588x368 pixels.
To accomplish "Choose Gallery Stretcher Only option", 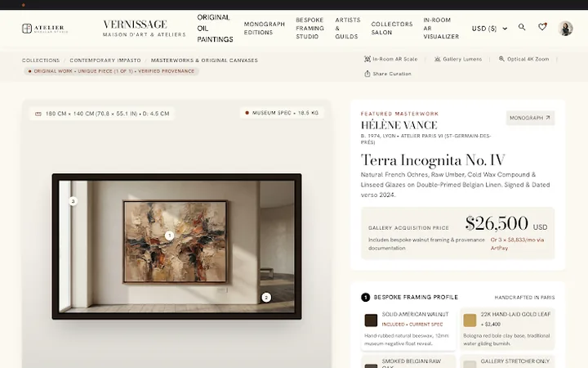I will pyautogui.click(x=507, y=362).
